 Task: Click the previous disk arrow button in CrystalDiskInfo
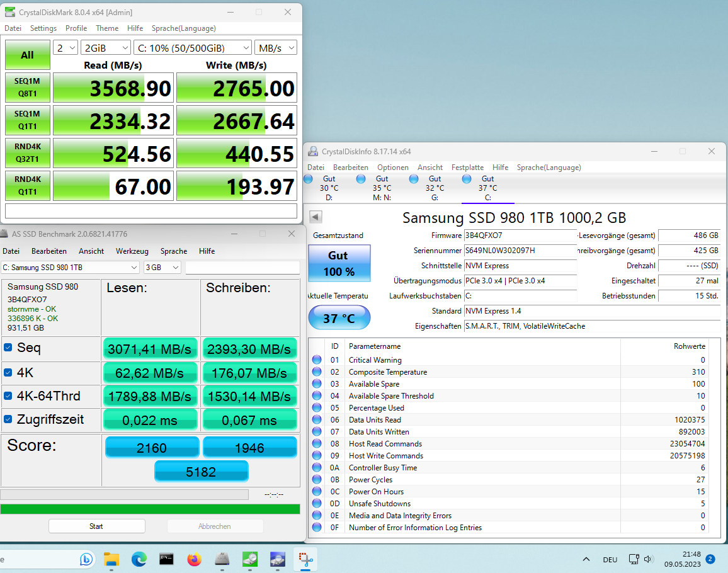point(316,217)
